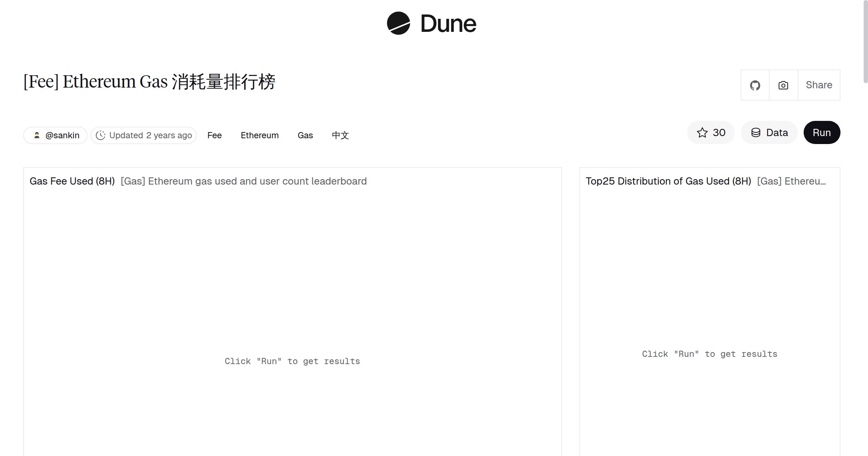Select the Gas tag
Viewport: 868px width, 456px height.
(305, 135)
